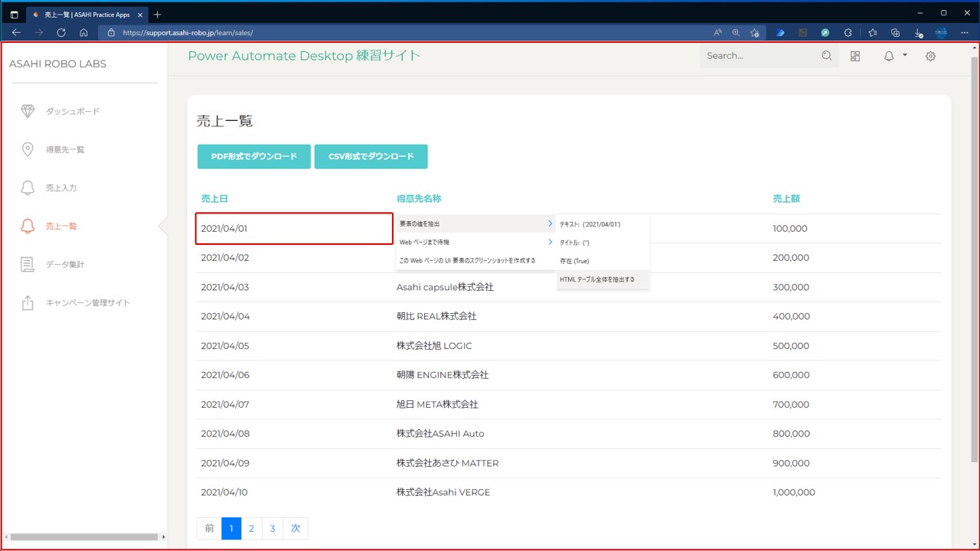Click the document icon beside データ集計
980x551 pixels.
pos(28,265)
